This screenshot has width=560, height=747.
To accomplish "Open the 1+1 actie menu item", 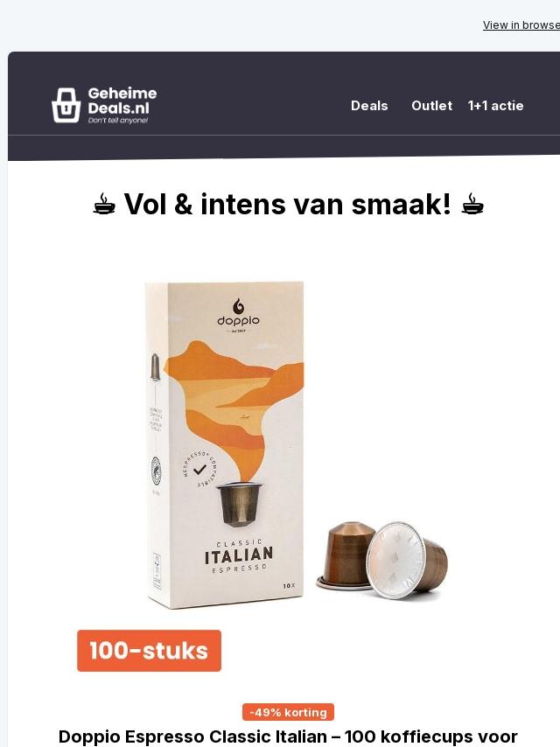I will coord(495,106).
